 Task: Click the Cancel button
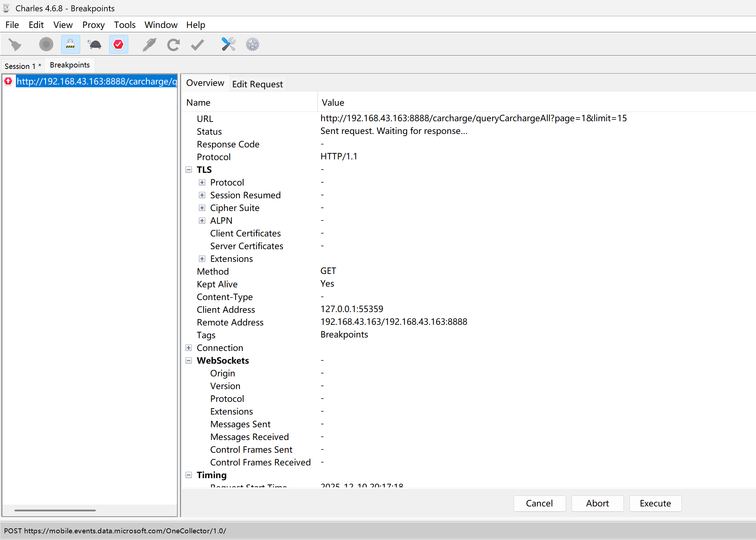pyautogui.click(x=539, y=503)
